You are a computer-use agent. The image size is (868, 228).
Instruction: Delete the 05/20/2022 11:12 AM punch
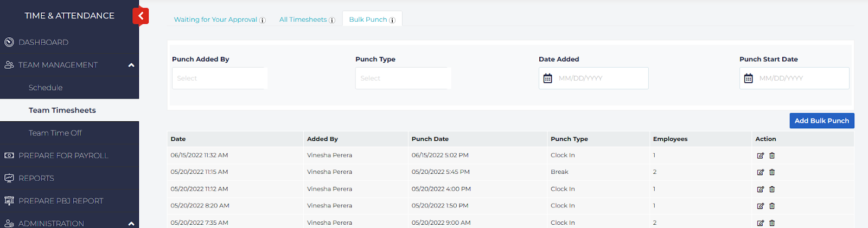coord(772,190)
